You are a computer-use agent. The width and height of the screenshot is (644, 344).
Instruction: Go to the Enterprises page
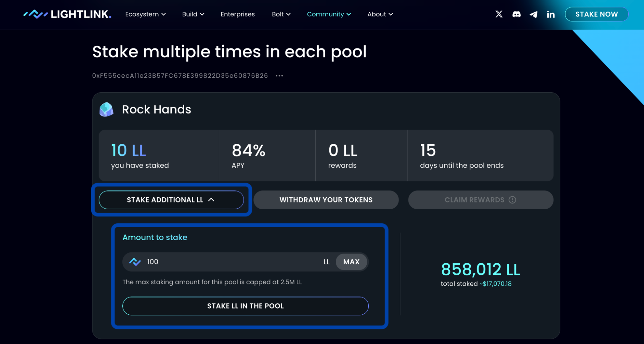[238, 14]
